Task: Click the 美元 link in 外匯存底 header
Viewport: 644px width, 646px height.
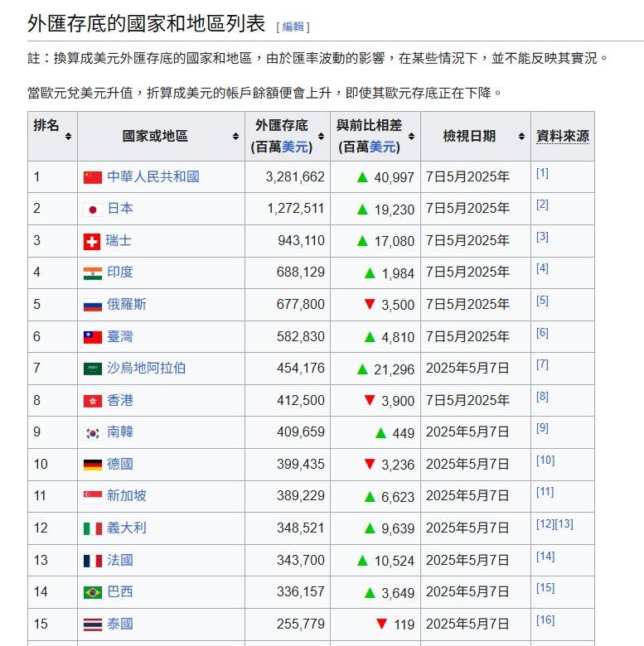Action: [x=294, y=147]
